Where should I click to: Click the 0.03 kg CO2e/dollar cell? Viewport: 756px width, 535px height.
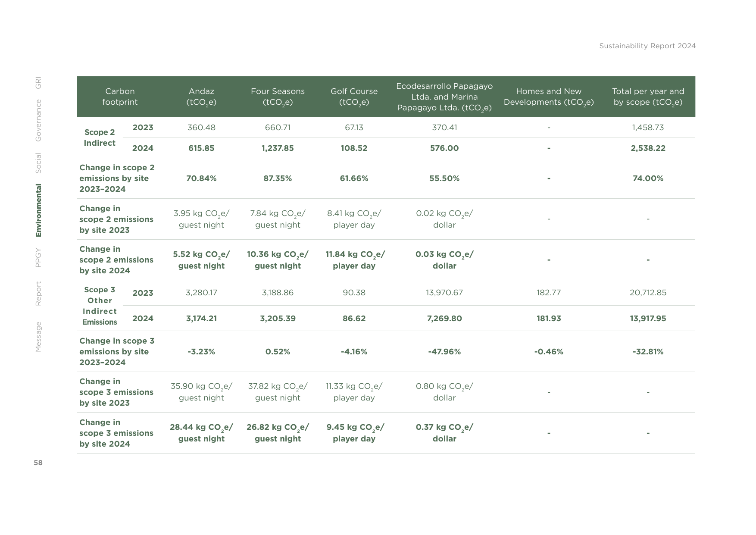444,260
